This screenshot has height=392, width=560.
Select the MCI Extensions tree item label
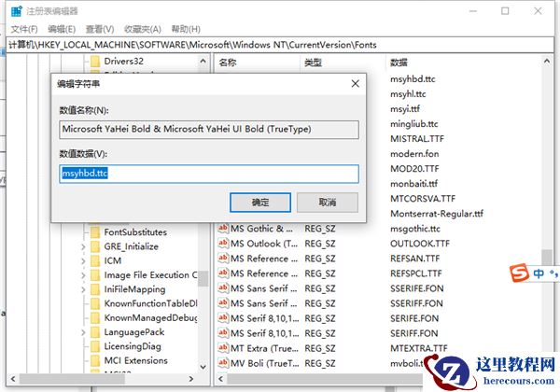(135, 361)
